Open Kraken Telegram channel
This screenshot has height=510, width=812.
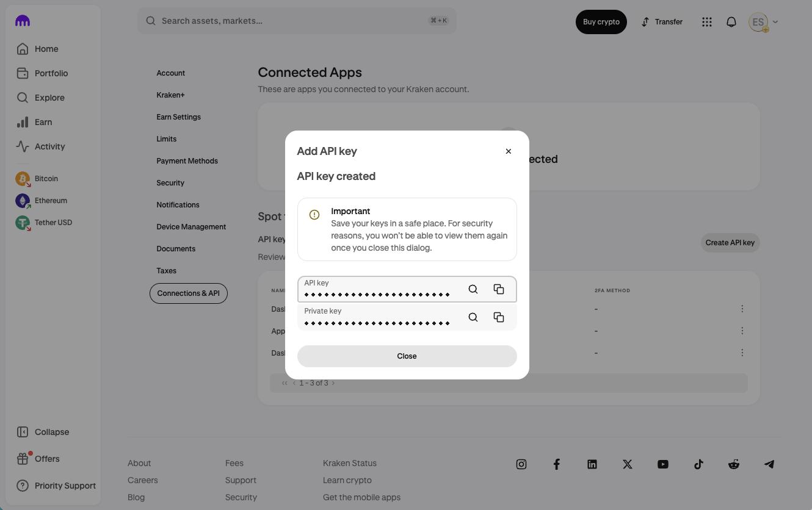click(x=769, y=464)
